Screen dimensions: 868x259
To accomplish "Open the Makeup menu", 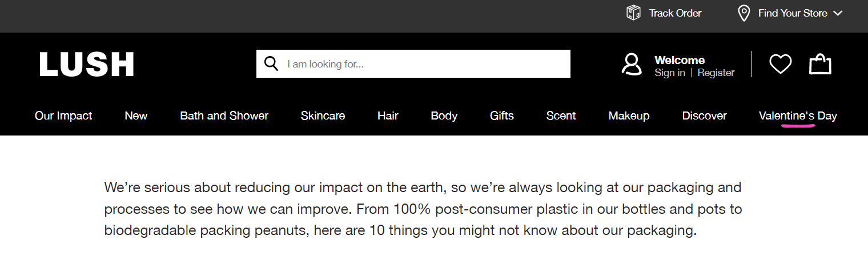I will point(629,115).
